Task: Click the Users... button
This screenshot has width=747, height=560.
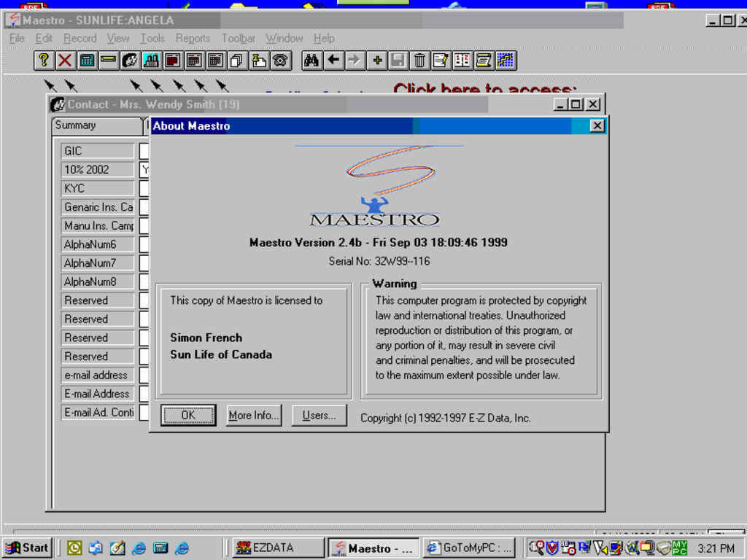Action: (319, 415)
